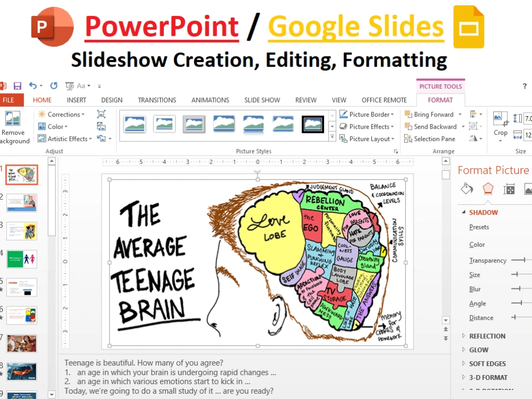Switch to the SLIDE SHOW tab
The height and width of the screenshot is (399, 532).
click(262, 100)
